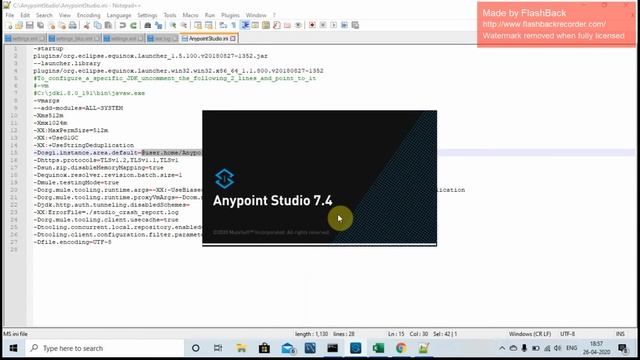Screen dimensions: 640x360
Task: Open Microsoft Store from the taskbar
Action: [x=264, y=348]
